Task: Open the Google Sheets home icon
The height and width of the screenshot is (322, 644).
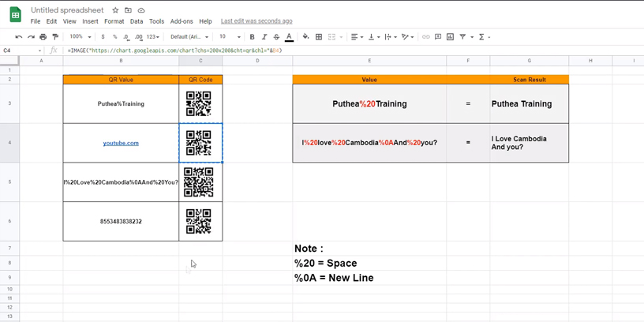Action: tap(16, 15)
